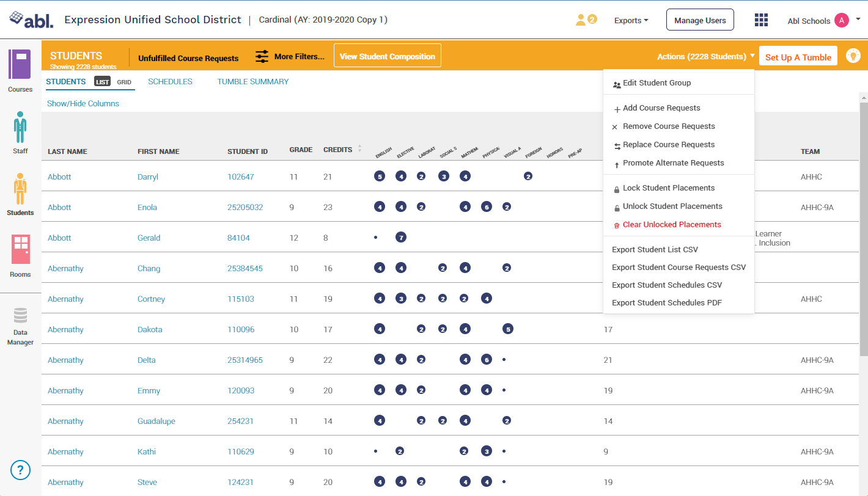The height and width of the screenshot is (496, 868).
Task: Open the Rooms sidebar icon
Action: (20, 255)
